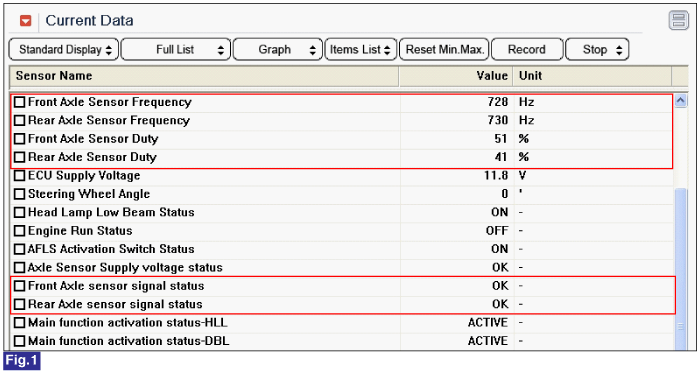Select the 11.8 voltage value

[x=496, y=176]
